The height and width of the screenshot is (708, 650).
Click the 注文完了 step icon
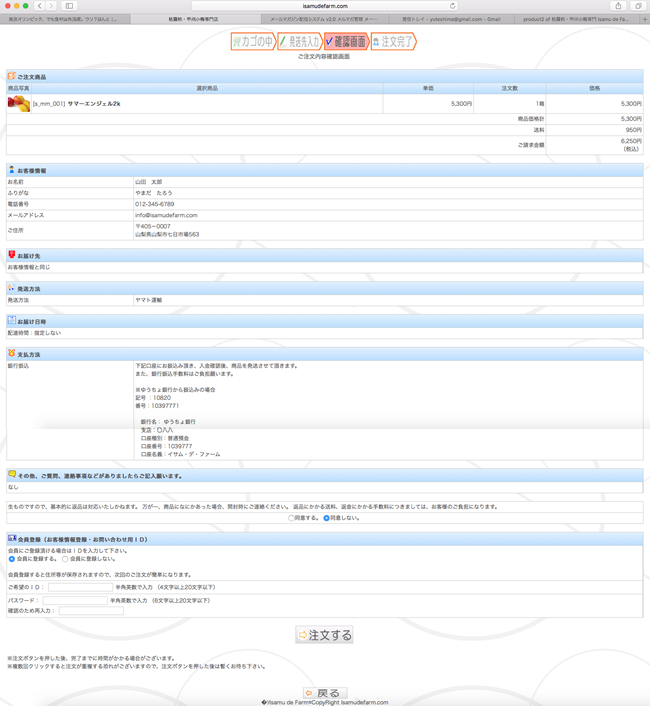[392, 41]
